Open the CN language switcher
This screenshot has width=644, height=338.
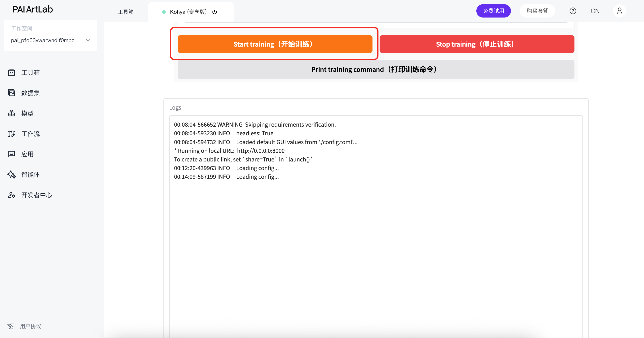pyautogui.click(x=595, y=11)
